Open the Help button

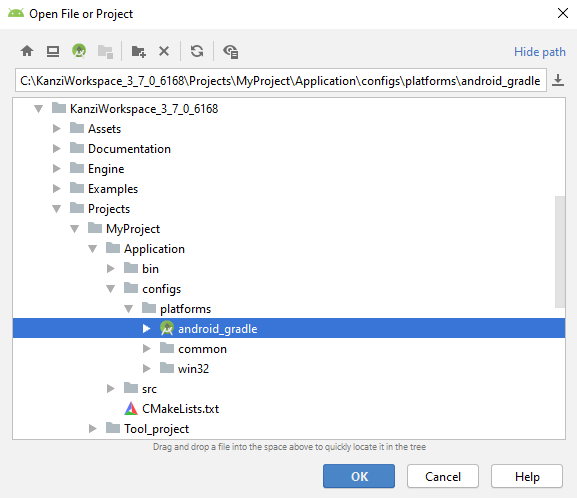[x=527, y=476]
